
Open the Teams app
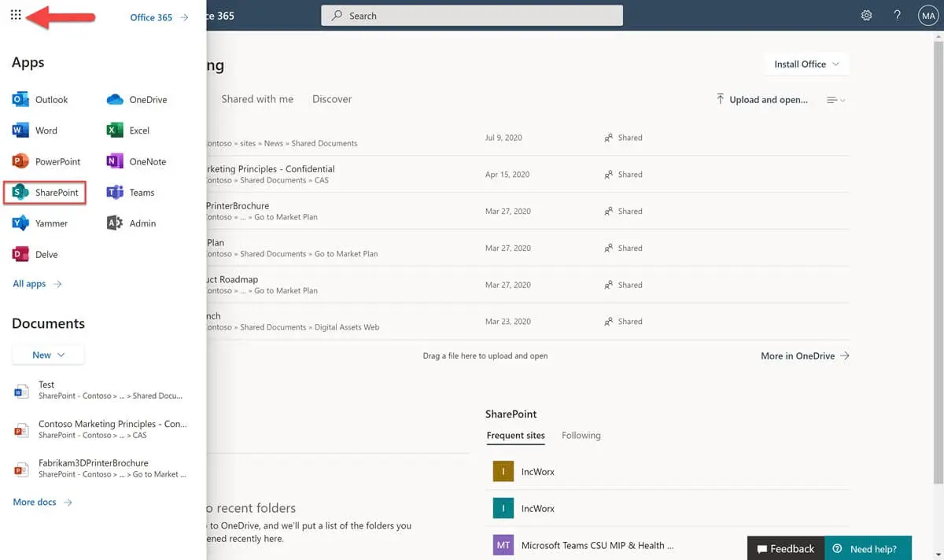131,193
